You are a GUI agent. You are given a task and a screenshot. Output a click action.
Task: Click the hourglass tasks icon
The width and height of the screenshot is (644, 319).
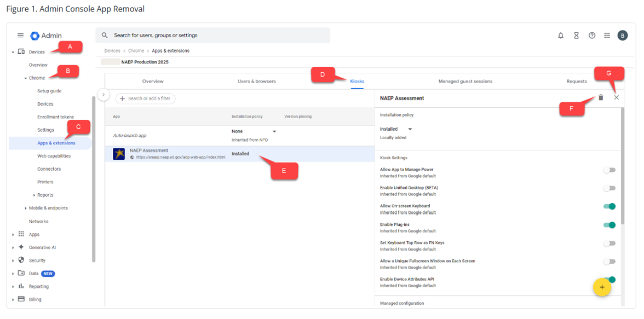[x=576, y=36]
